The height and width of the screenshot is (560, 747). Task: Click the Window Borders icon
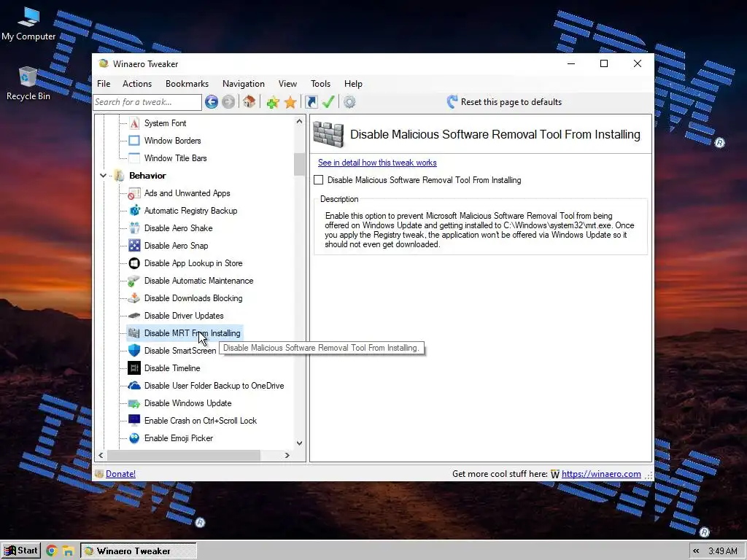tap(134, 141)
